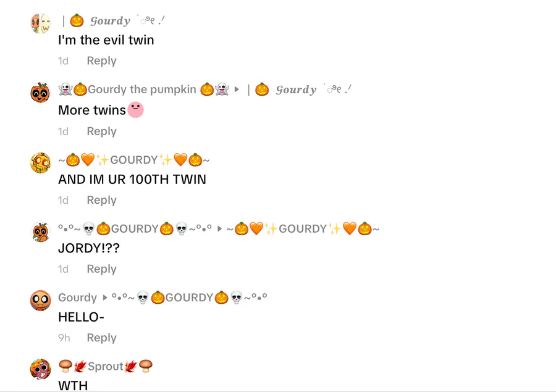Reply to 'AND IM UR 100TH TWIN'
Viewport: 556px width, 392px height.
101,200
